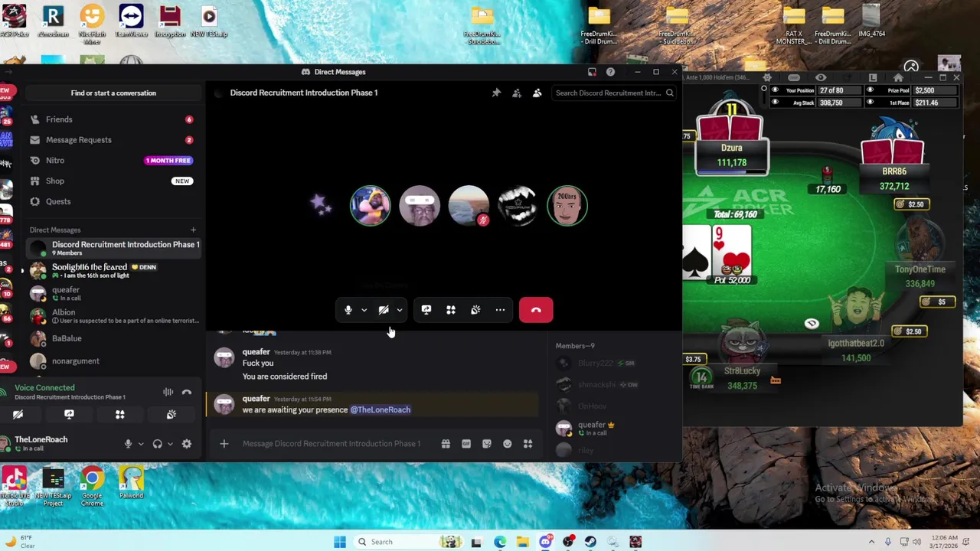Open soundboard from call controls

pos(475,310)
